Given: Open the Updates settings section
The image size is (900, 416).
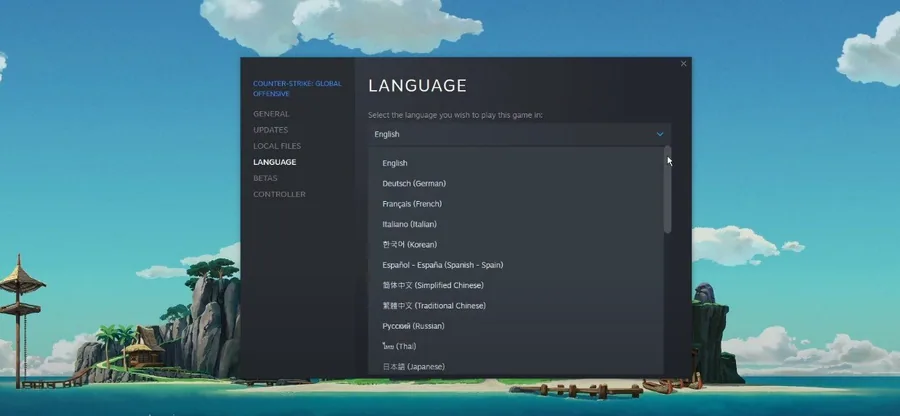Looking at the screenshot, I should pos(270,130).
